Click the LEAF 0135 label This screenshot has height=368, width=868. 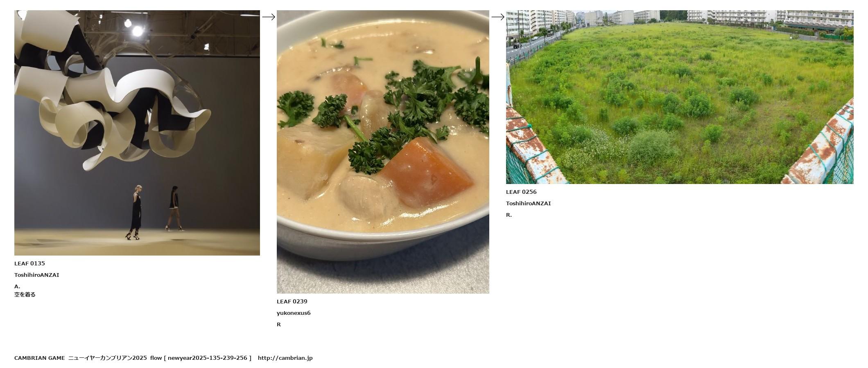pos(29,263)
